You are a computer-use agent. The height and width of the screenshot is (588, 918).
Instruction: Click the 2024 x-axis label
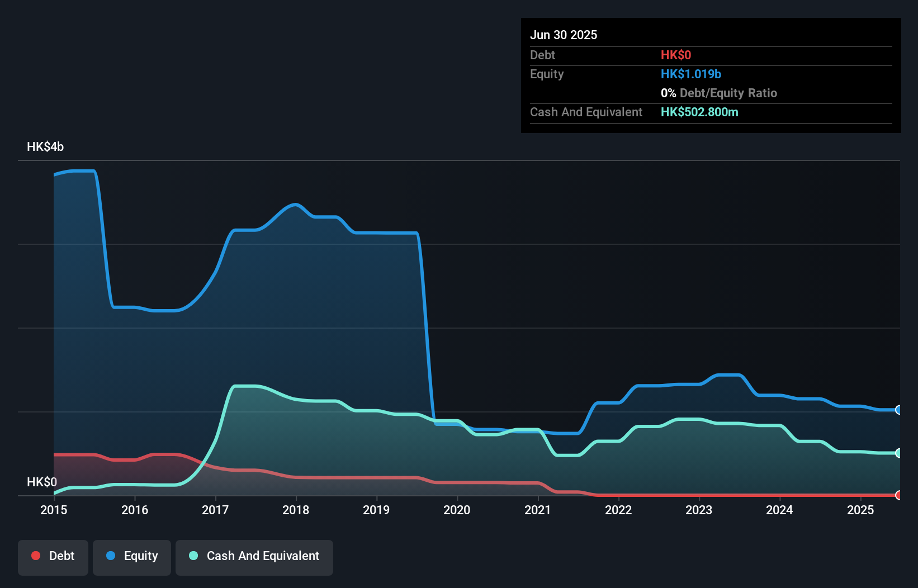pyautogui.click(x=779, y=510)
